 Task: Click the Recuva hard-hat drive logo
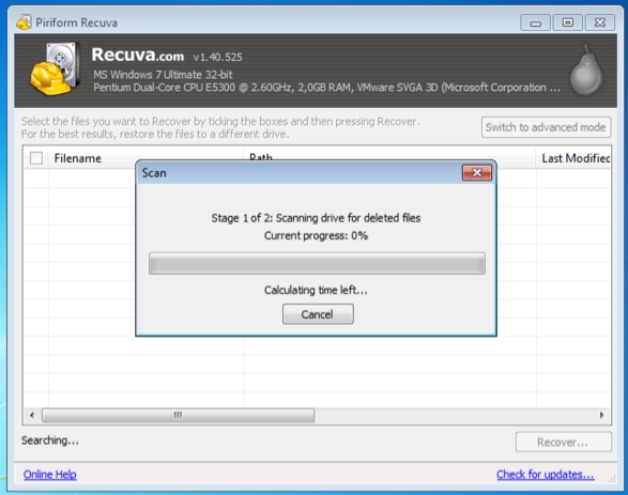(55, 69)
